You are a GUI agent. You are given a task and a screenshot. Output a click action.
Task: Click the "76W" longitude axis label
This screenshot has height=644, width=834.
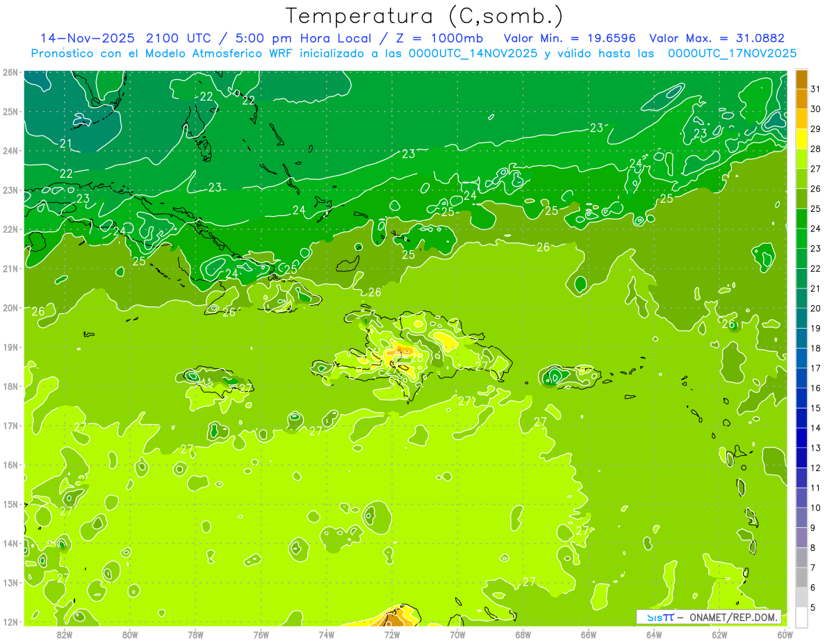click(261, 634)
